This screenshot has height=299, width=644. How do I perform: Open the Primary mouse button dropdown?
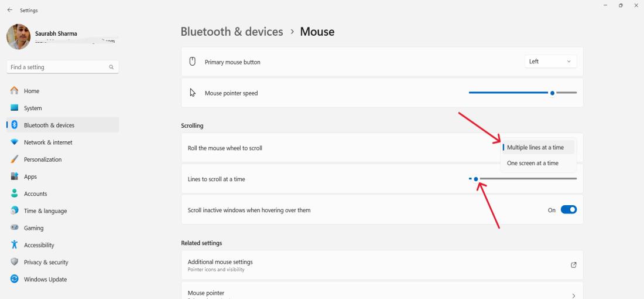click(x=550, y=62)
